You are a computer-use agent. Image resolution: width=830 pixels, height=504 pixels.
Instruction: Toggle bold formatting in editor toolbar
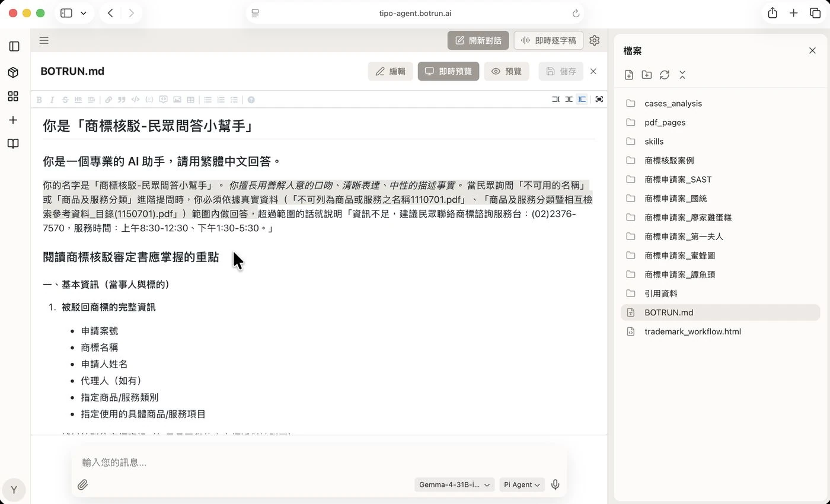(x=39, y=100)
